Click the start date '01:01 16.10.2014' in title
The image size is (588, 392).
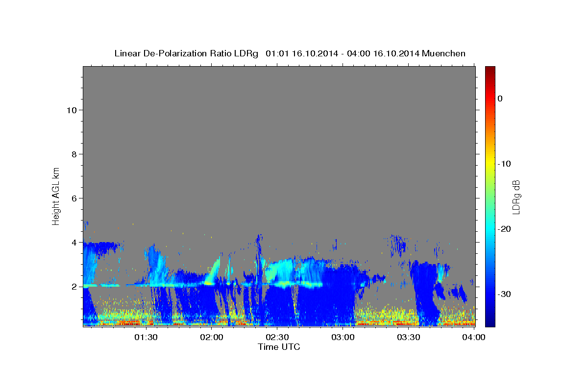[302, 53]
